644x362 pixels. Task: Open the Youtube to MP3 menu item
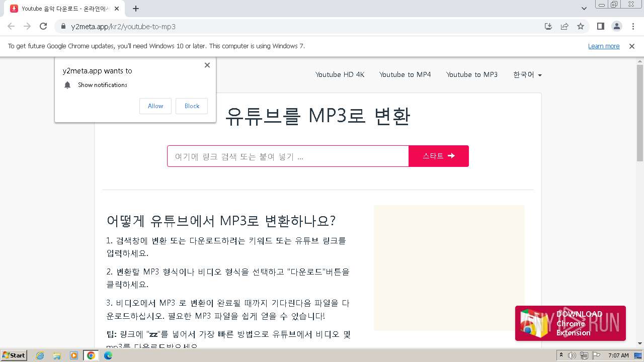click(x=472, y=74)
